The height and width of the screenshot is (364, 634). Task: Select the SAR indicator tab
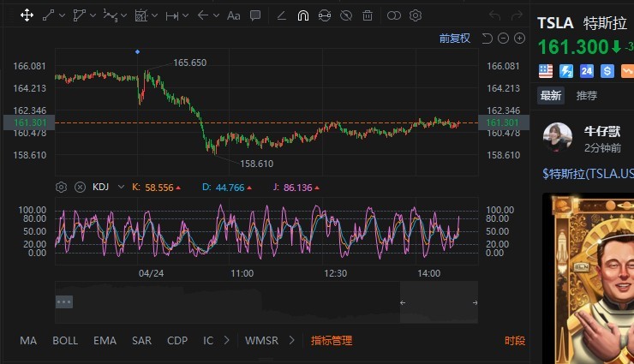(141, 341)
